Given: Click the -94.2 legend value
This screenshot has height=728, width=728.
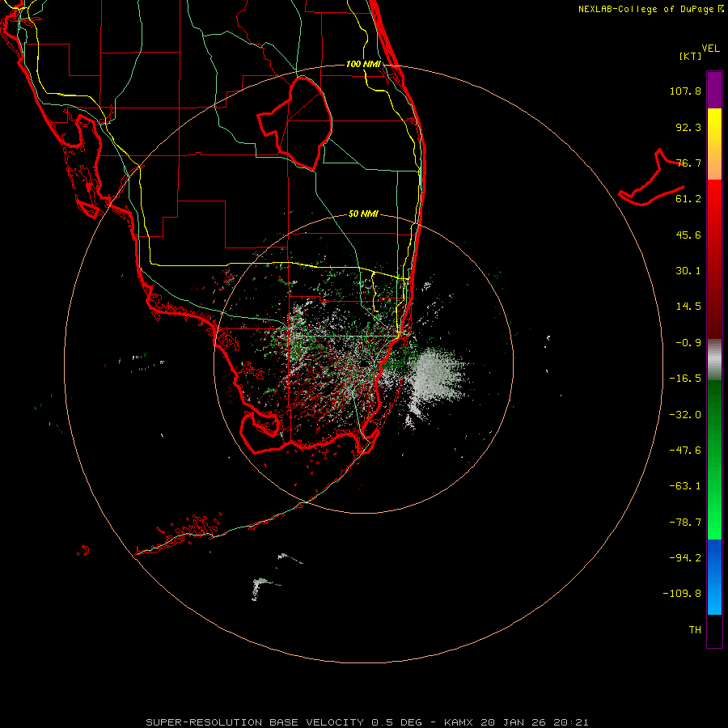Looking at the screenshot, I should 685,558.
